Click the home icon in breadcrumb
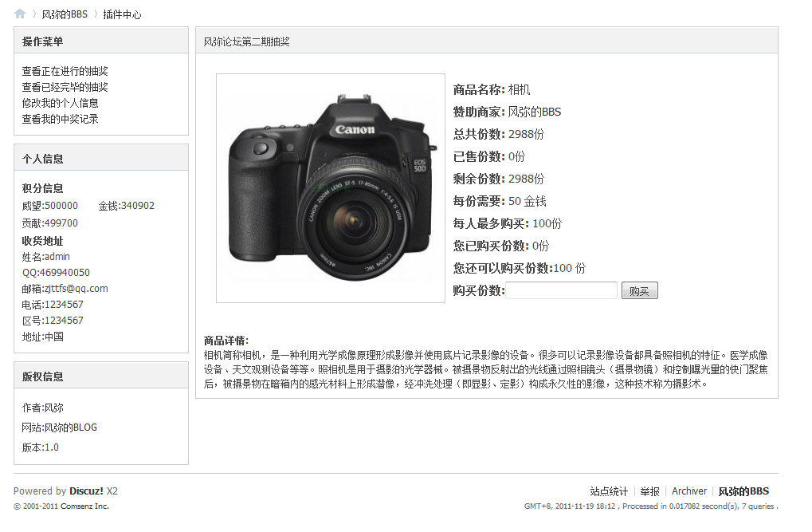The image size is (812, 532). [20, 14]
